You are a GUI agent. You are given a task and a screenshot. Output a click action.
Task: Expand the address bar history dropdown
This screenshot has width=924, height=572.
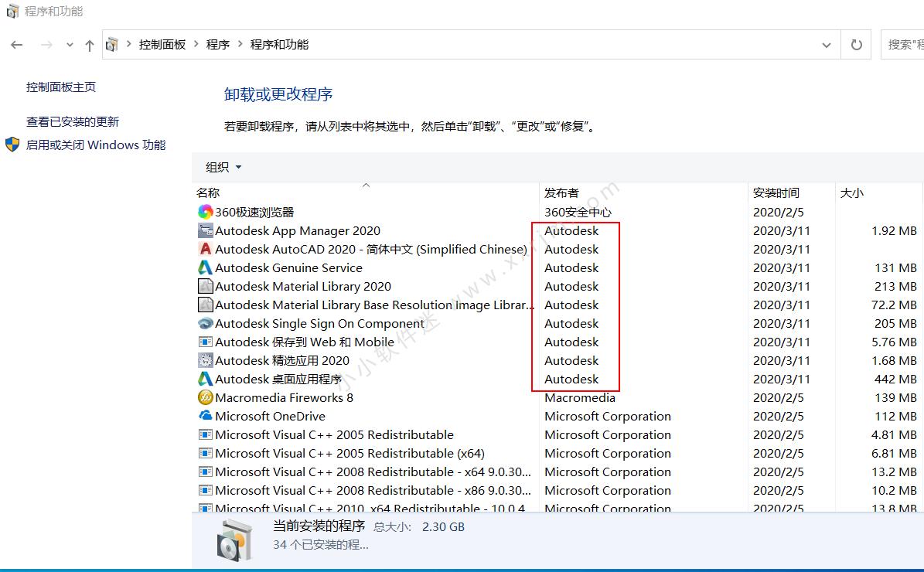[x=827, y=44]
